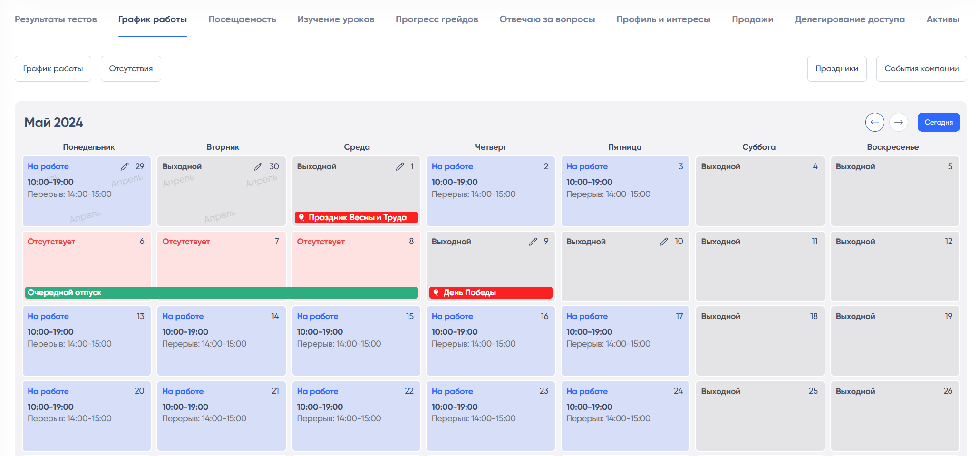Click the balloon icon on День Победы
The height and width of the screenshot is (456, 980).
(436, 293)
